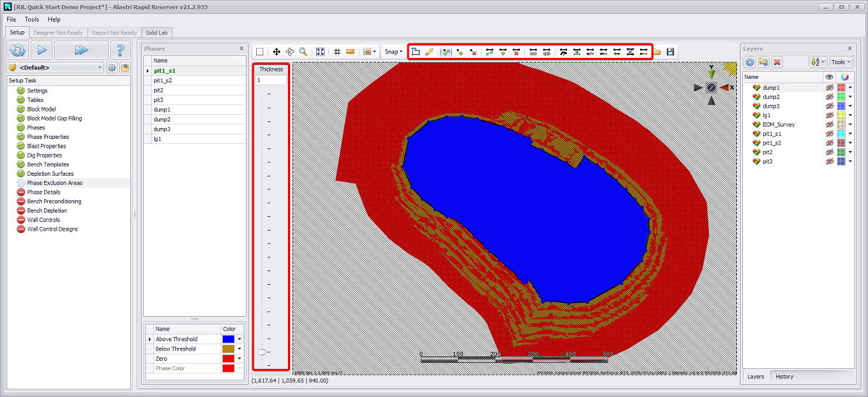Viewport: 868px width, 397px height.
Task: Select pit2 in the Phases list
Action: [159, 90]
